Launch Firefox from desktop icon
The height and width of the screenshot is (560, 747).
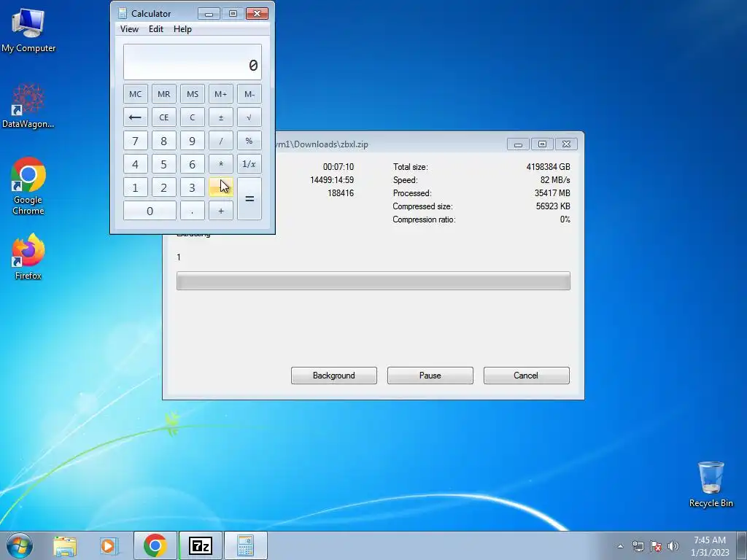click(28, 256)
